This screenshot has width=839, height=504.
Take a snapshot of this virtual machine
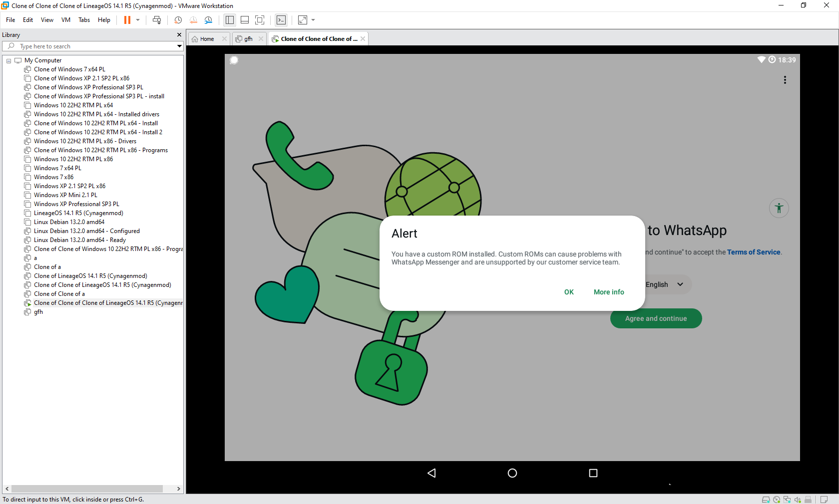(178, 20)
